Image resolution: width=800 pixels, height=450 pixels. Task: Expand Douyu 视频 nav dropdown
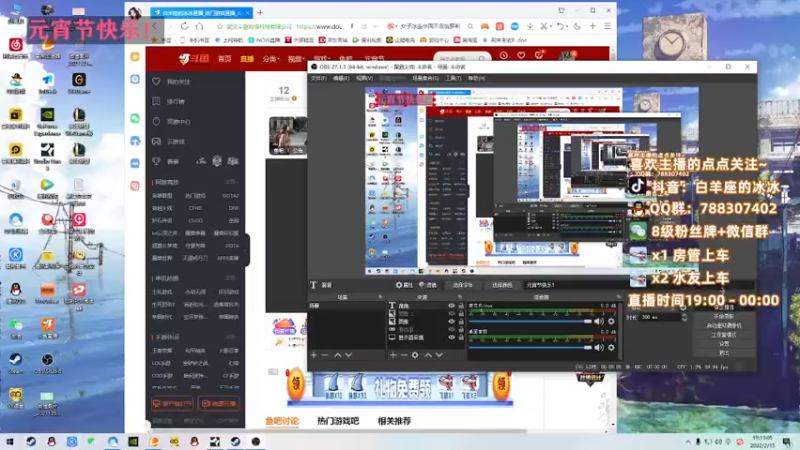pyautogui.click(x=296, y=59)
